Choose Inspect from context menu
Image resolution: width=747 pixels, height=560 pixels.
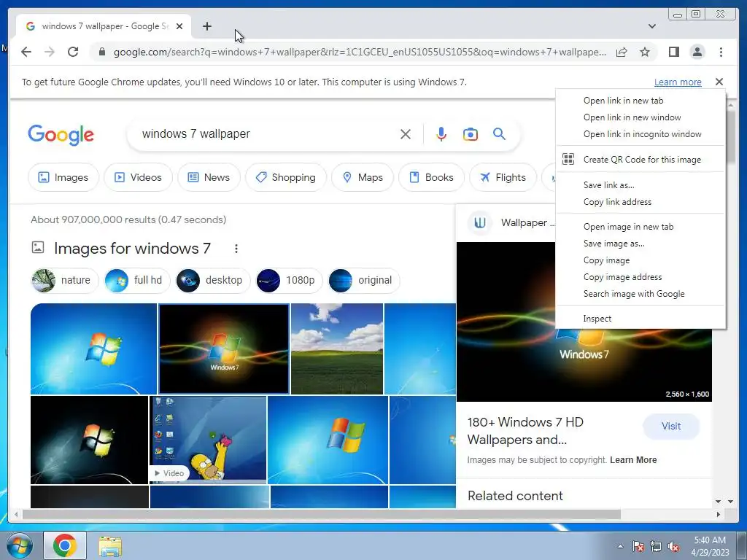(640, 319)
